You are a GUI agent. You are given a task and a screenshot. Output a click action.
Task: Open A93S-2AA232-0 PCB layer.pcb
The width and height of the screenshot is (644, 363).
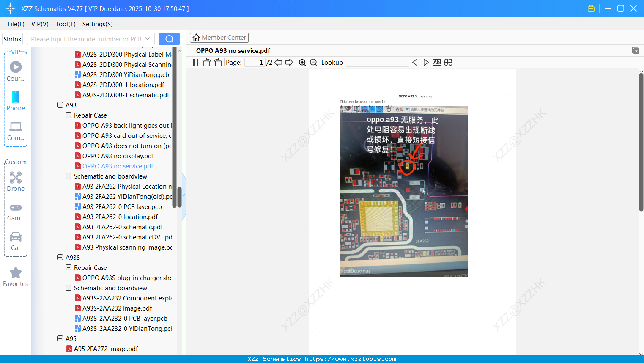tap(121, 319)
